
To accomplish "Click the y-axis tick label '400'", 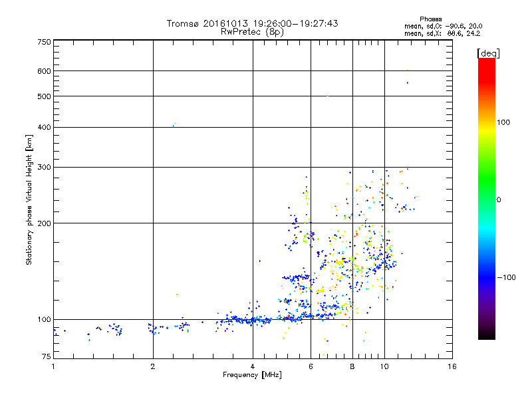I will pyautogui.click(x=44, y=128).
